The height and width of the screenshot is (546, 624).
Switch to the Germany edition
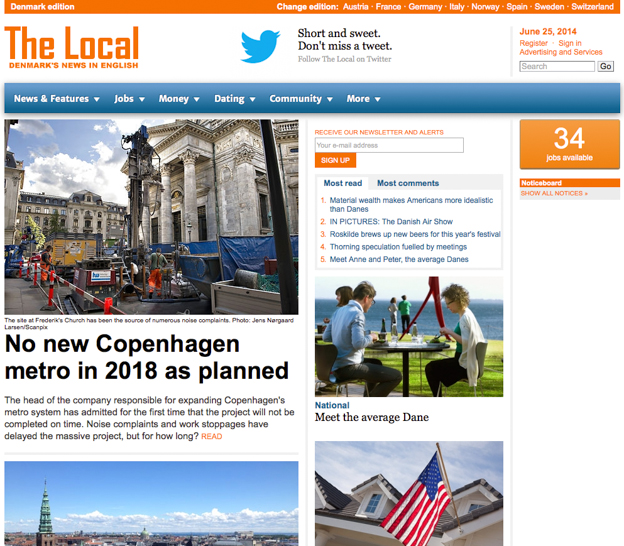coord(425,7)
